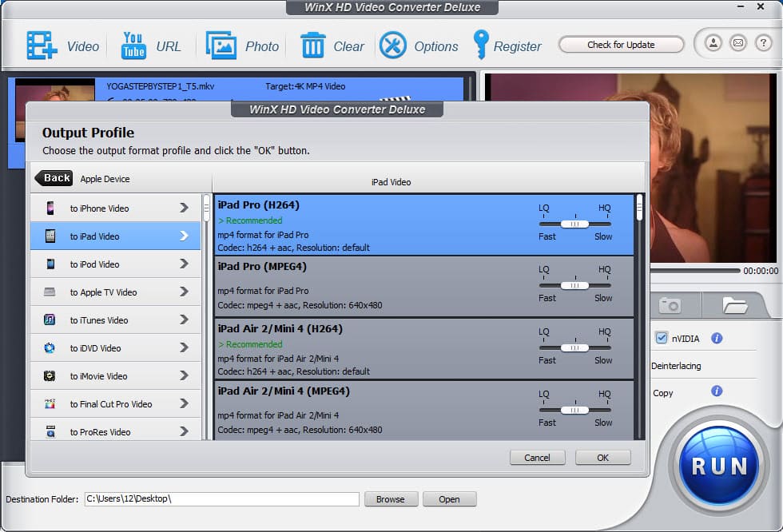Click Check for Update button
The image size is (783, 532).
[x=621, y=45]
